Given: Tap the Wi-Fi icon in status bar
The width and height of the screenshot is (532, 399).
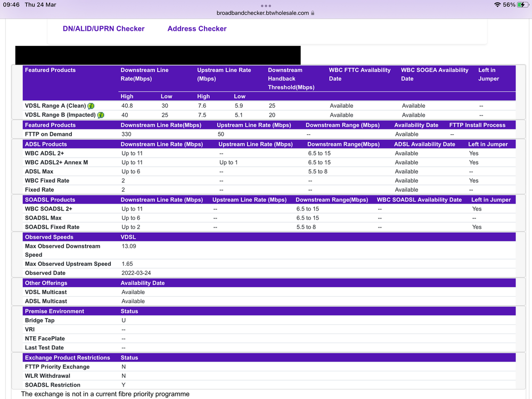Looking at the screenshot, I should click(x=497, y=5).
